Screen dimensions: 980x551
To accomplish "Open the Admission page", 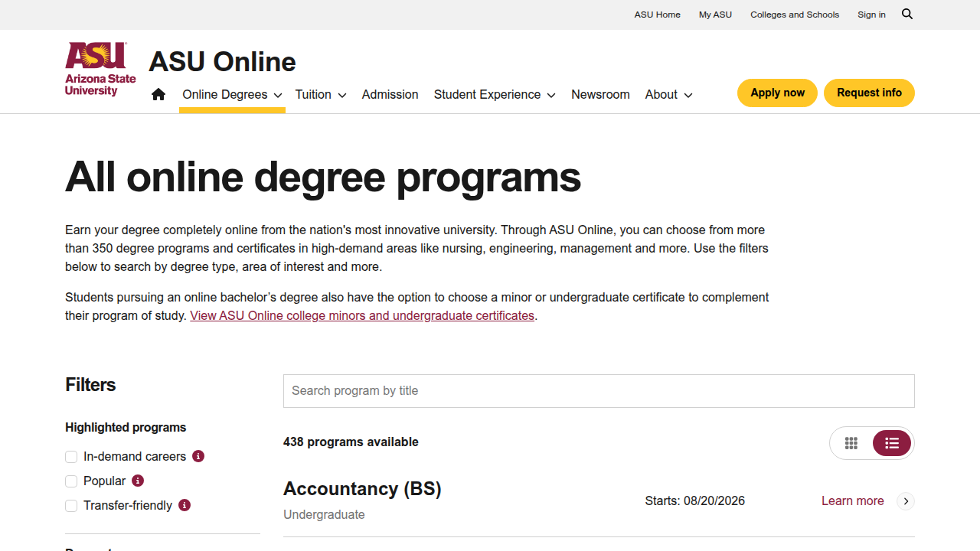I will [390, 94].
